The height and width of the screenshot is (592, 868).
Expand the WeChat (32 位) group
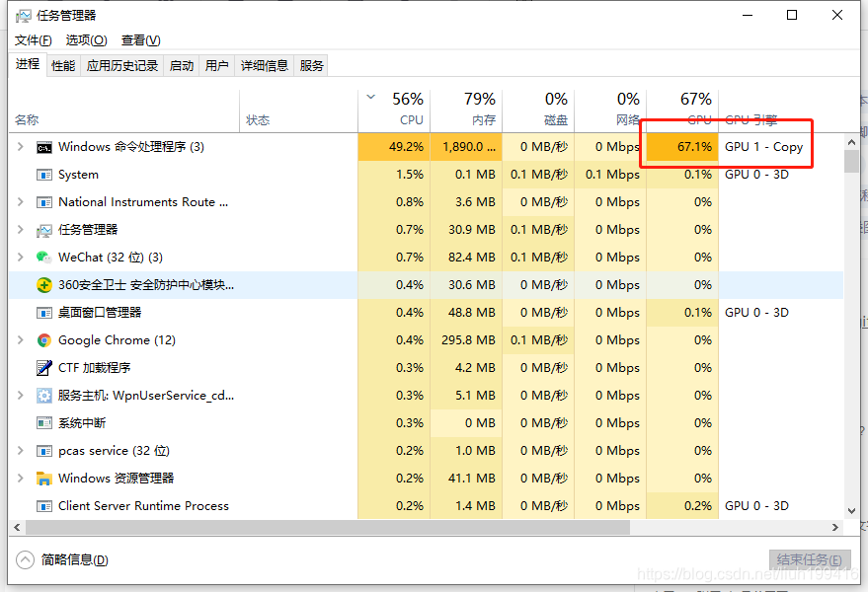(21, 258)
